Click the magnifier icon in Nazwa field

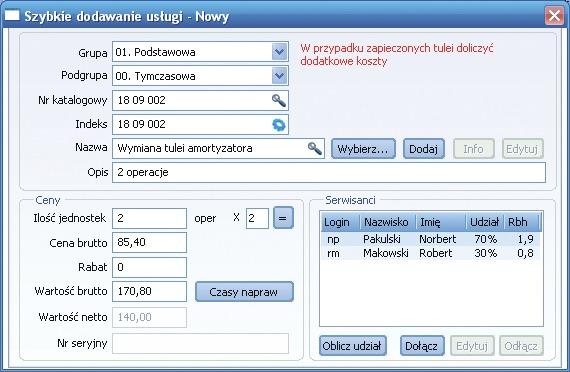coord(315,148)
